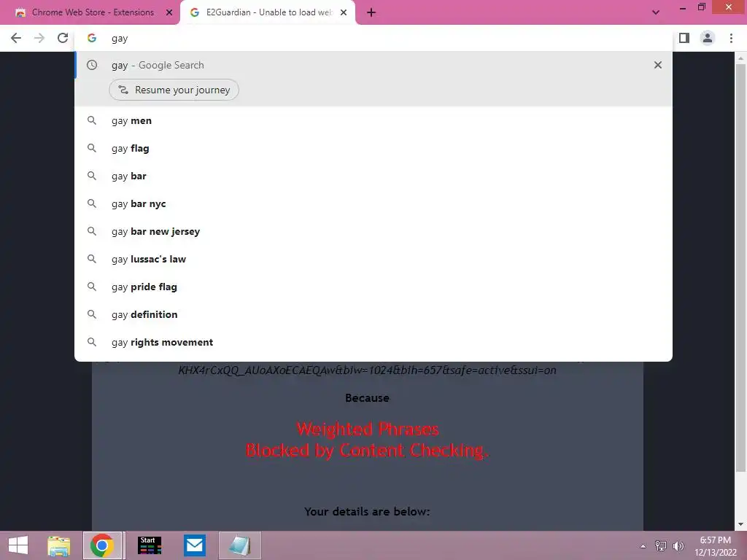The height and width of the screenshot is (560, 747).
Task: Click the 'Blocked by Content Checking.' text
Action: point(368,451)
